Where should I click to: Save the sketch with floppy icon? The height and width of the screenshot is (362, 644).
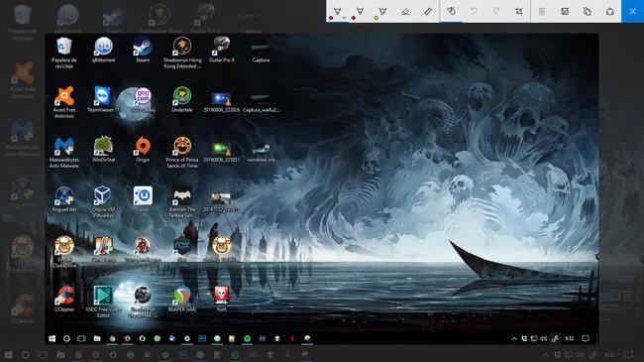coord(565,11)
